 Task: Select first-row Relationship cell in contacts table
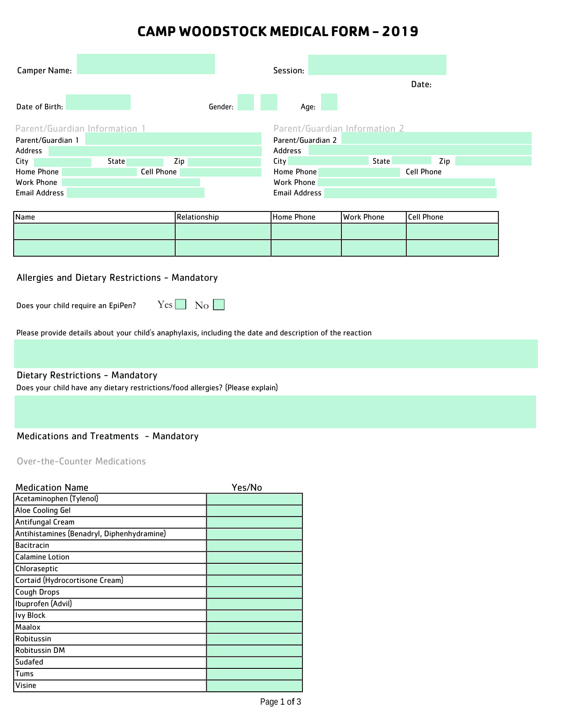pyautogui.click(x=223, y=232)
